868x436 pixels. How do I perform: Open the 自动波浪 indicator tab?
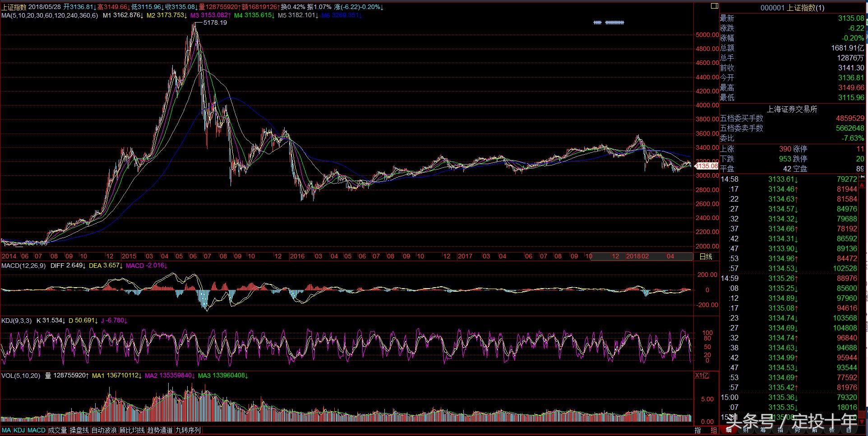[x=104, y=431]
